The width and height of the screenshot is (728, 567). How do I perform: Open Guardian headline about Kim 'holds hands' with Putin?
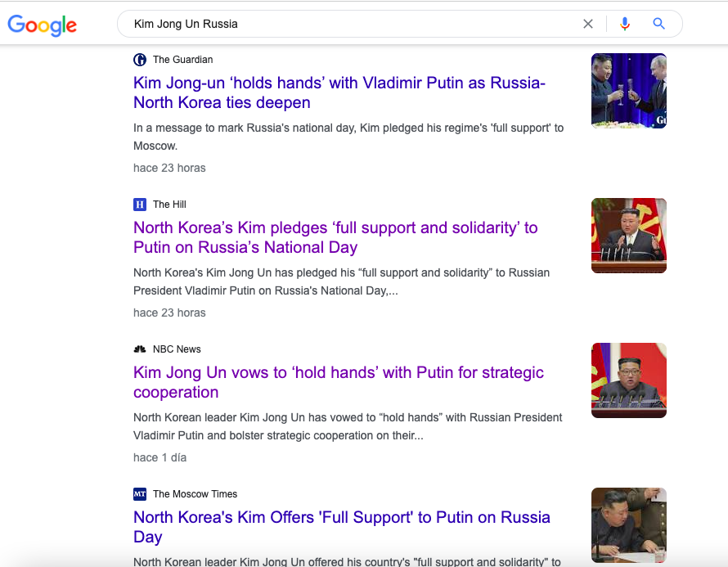click(x=339, y=92)
